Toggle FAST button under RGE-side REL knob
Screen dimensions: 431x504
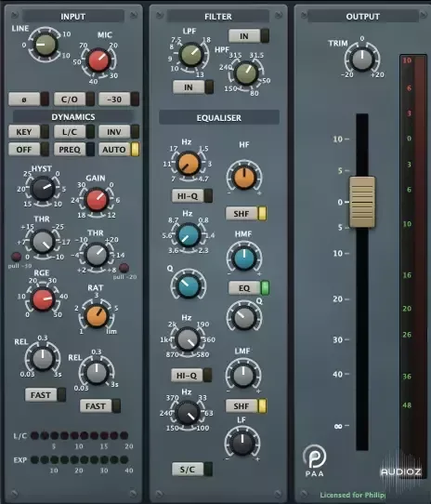click(46, 394)
